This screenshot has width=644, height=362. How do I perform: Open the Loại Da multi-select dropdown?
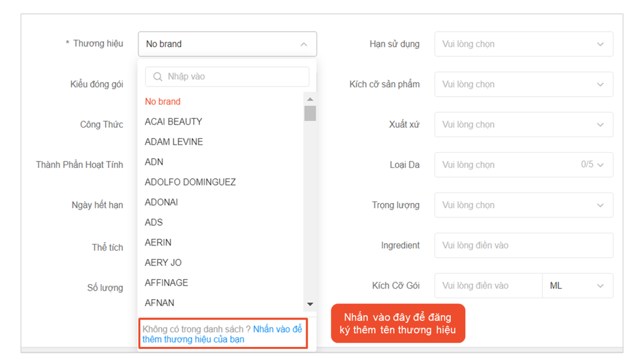523,165
